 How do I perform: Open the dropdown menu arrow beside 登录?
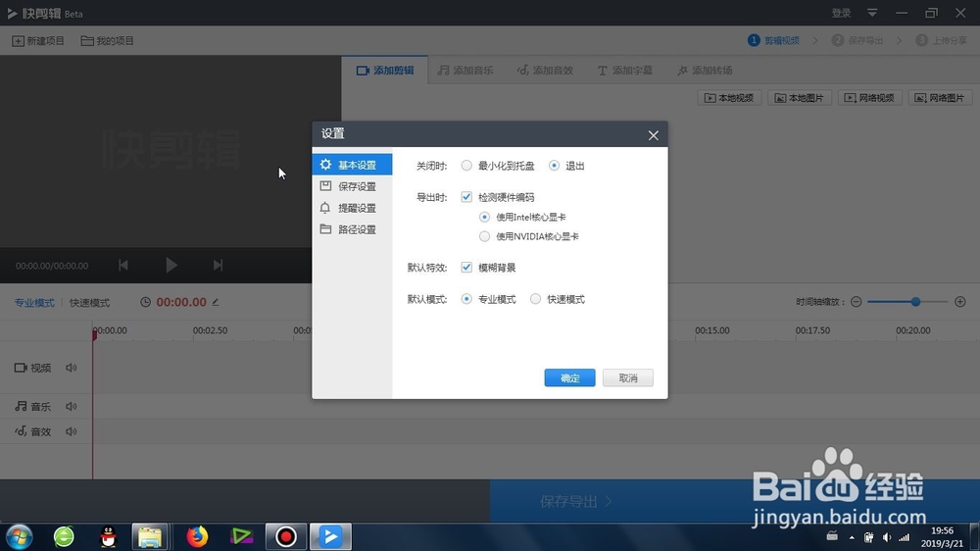coord(872,13)
